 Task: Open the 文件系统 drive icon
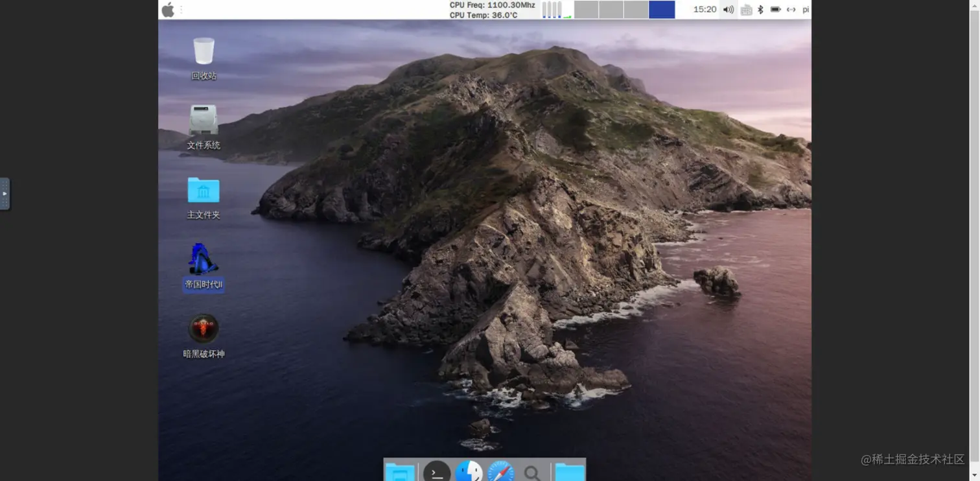coord(204,120)
